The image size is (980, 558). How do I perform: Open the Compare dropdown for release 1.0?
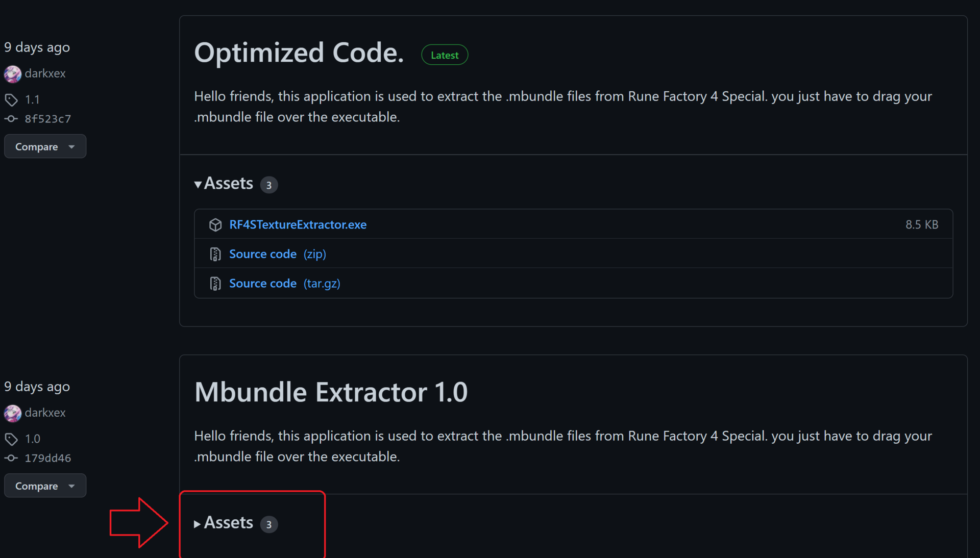coord(45,486)
